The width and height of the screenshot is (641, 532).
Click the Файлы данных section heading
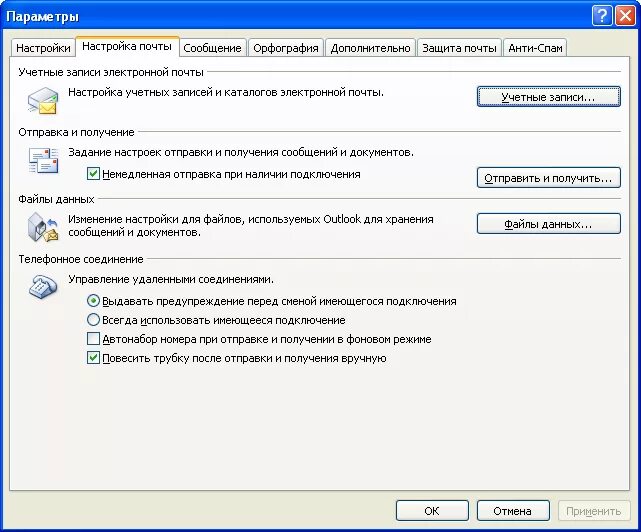tap(56, 199)
